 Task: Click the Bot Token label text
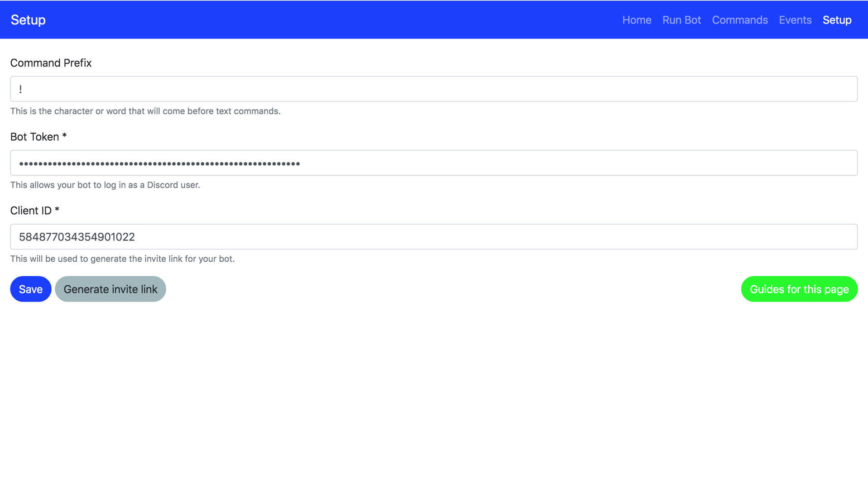(x=34, y=137)
